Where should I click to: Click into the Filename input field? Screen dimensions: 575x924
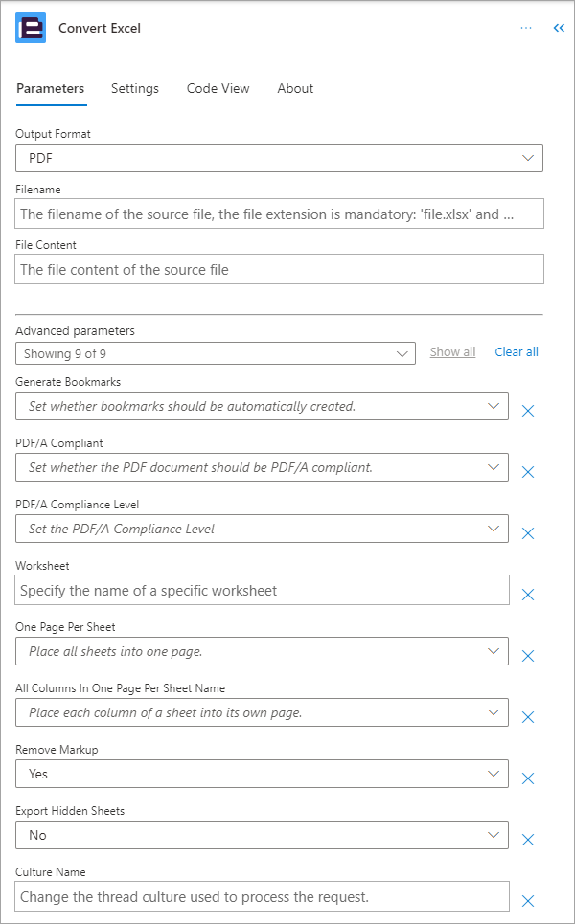279,214
